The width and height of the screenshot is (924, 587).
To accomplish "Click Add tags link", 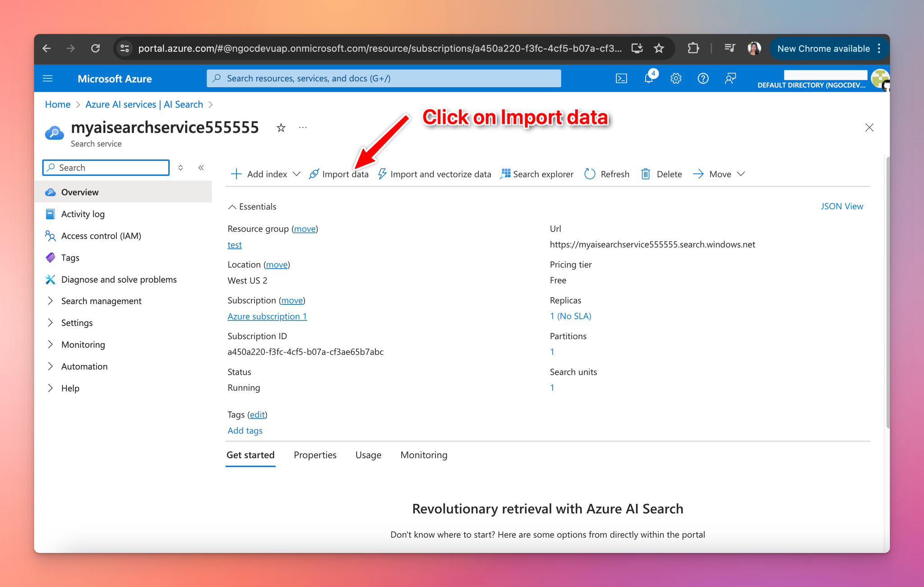I will coord(245,430).
